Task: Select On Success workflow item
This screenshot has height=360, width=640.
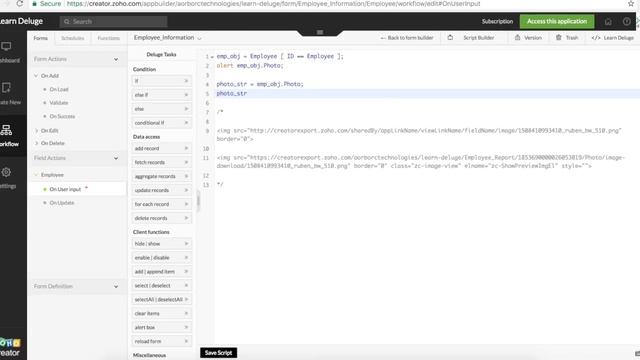Action: click(x=62, y=116)
